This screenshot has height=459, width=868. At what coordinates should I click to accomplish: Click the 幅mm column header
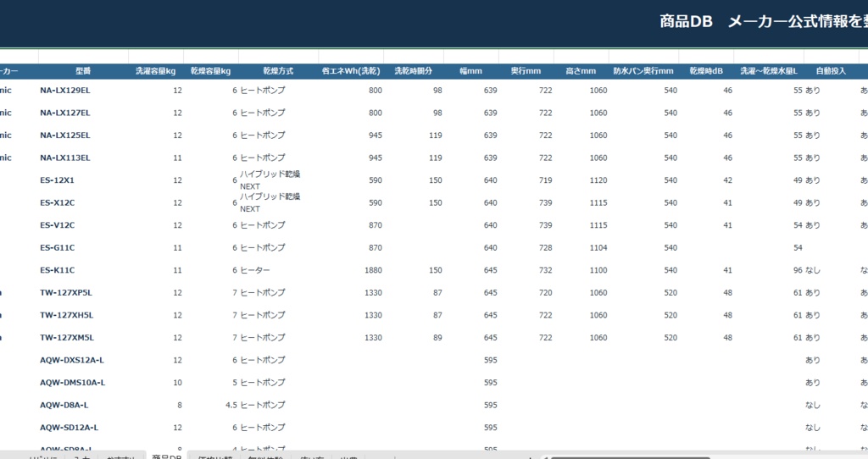(x=470, y=71)
